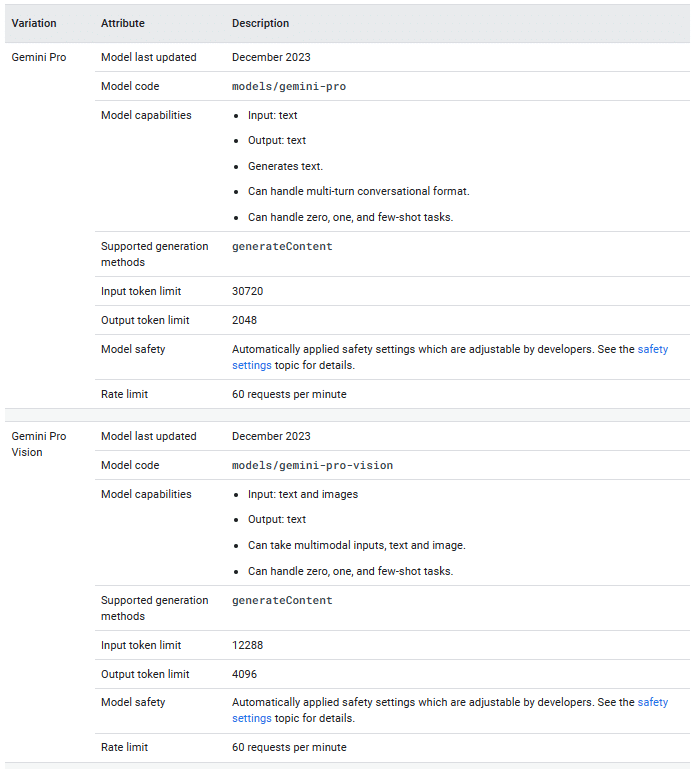Click the 2048 output token limit value

244,321
